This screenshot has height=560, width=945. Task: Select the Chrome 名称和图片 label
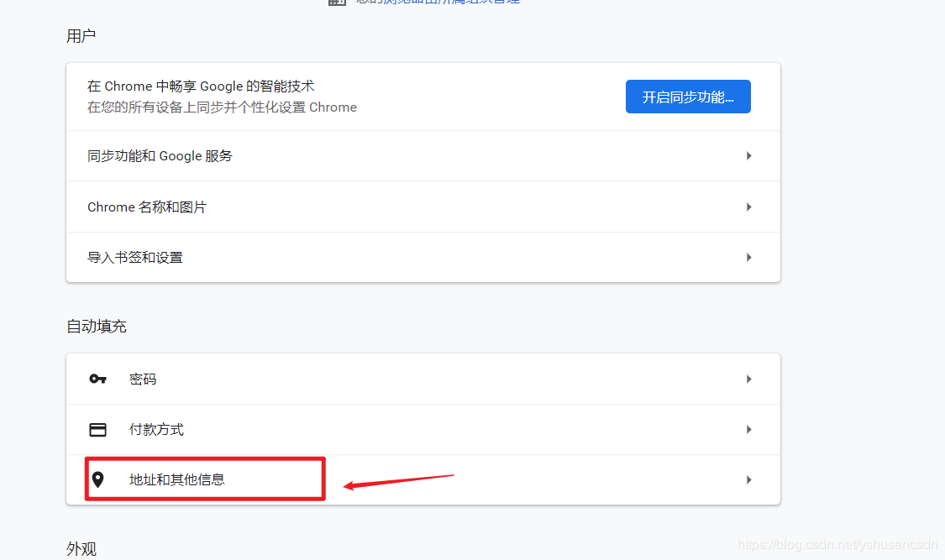click(x=147, y=207)
